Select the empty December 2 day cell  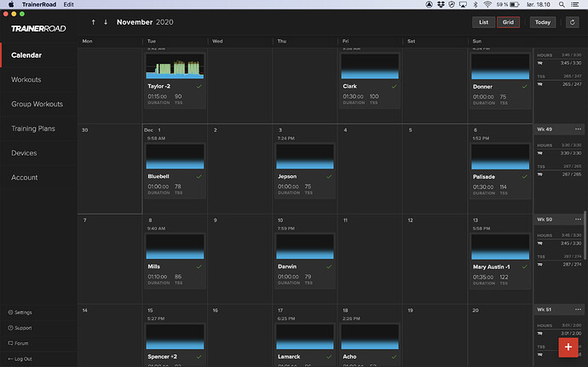coord(240,169)
